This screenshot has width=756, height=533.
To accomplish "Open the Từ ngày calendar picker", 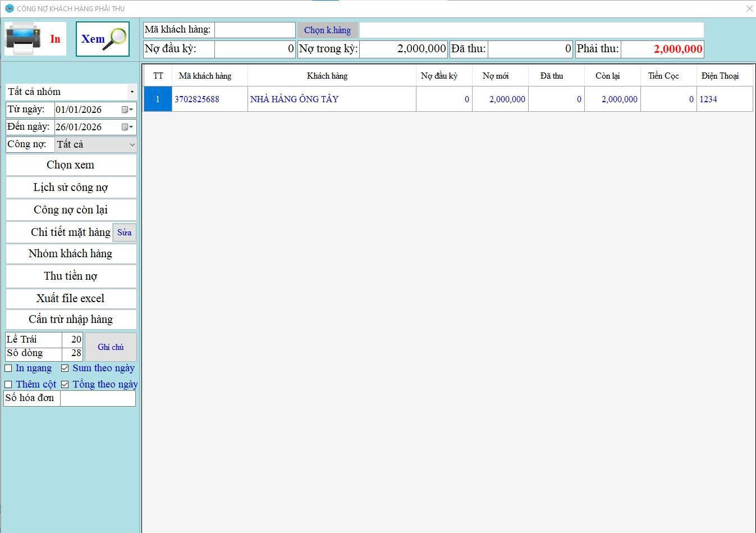I will (127, 110).
